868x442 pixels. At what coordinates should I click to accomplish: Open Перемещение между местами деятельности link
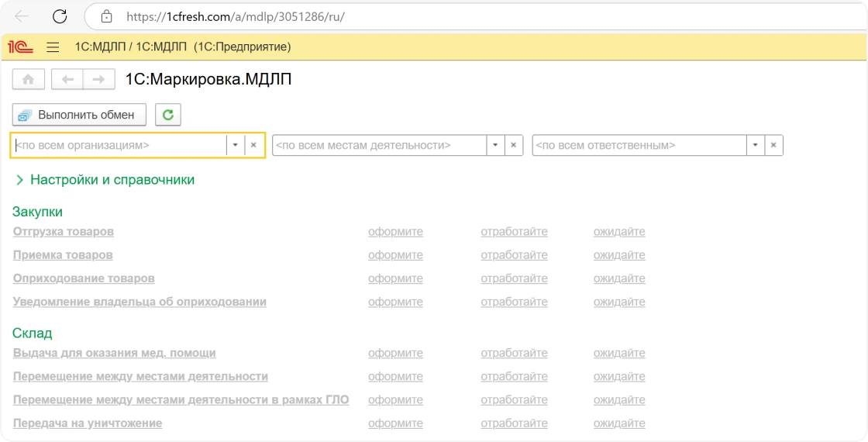pyautogui.click(x=140, y=376)
